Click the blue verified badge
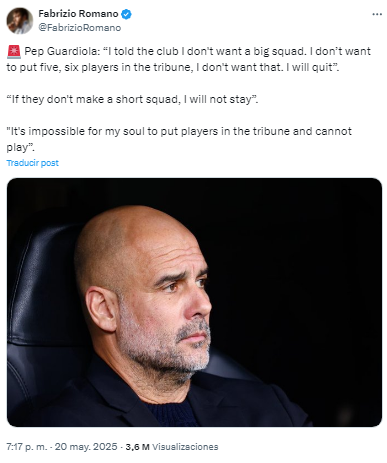This screenshot has width=387, height=463. [x=126, y=14]
